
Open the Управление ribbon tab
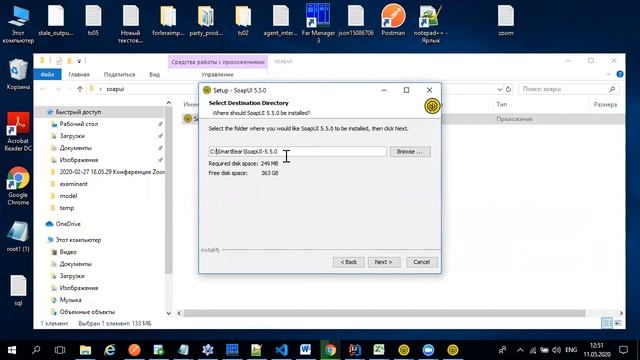[217, 74]
